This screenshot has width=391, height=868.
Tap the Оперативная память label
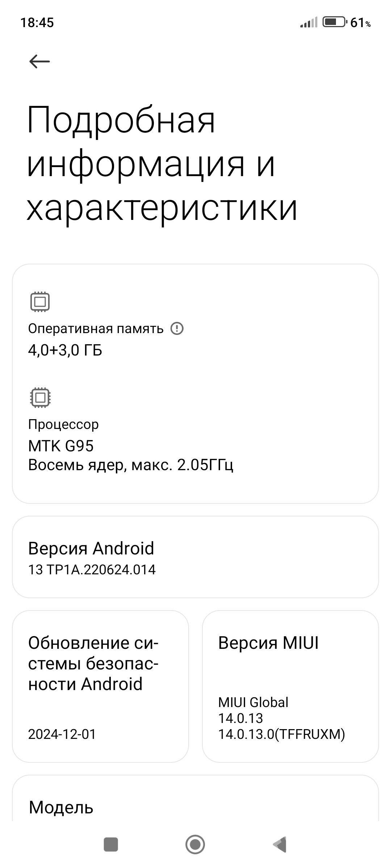click(x=96, y=329)
